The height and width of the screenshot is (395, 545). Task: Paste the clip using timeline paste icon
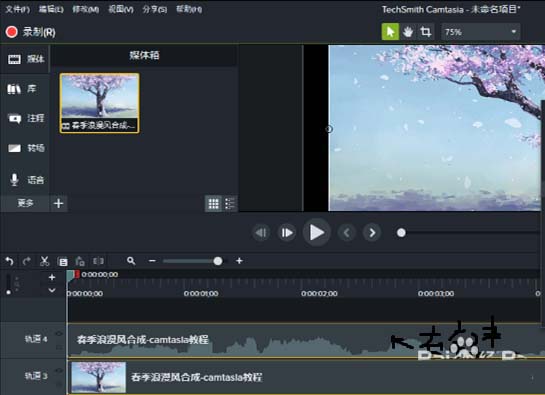coord(80,261)
